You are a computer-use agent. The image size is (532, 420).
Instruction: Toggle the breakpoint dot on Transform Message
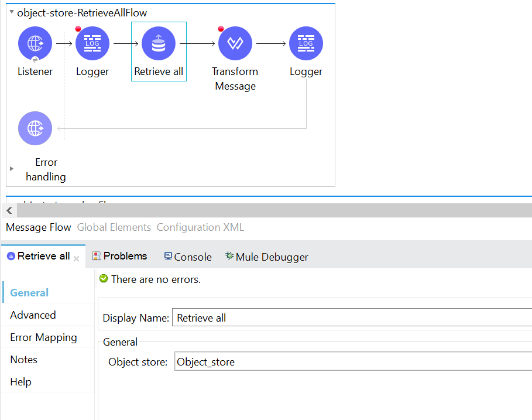221,29
